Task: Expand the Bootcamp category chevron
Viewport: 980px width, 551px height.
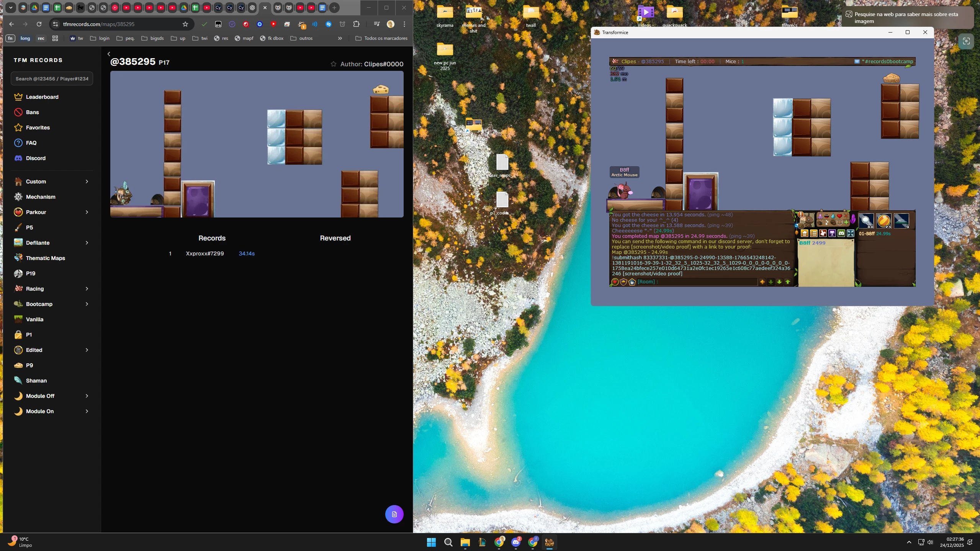Action: click(87, 304)
